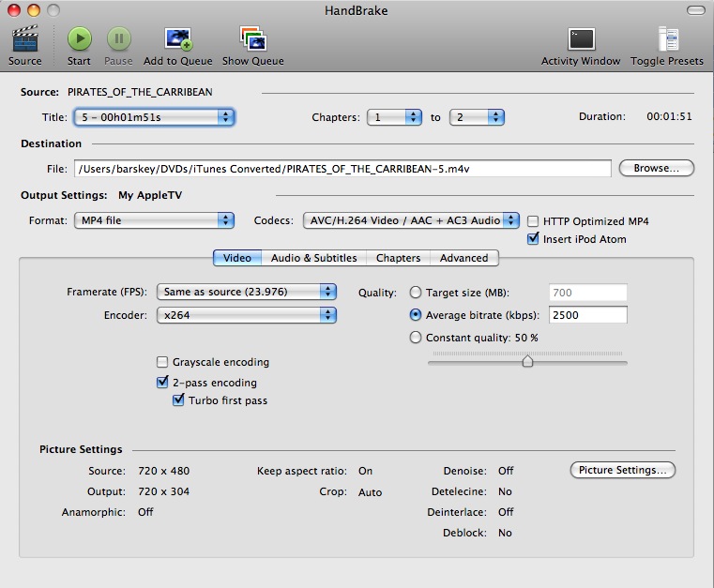Screen dimensions: 714x588
Task: Open the Framerate (FPS) dropdown
Action: (x=247, y=292)
